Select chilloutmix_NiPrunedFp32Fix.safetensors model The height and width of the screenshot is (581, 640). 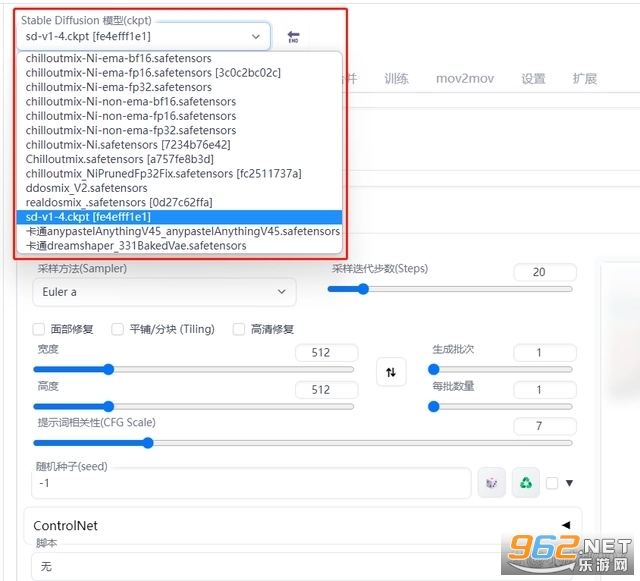[179, 174]
